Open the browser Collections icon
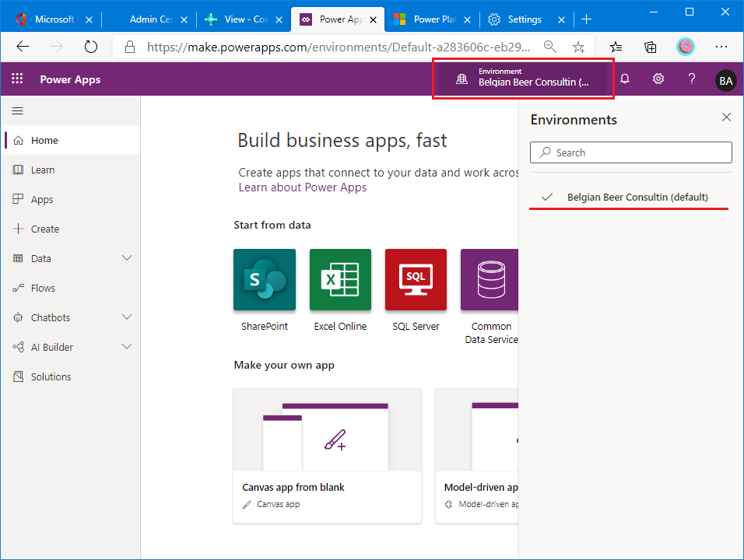Screen dimensions: 744x560 651,47
